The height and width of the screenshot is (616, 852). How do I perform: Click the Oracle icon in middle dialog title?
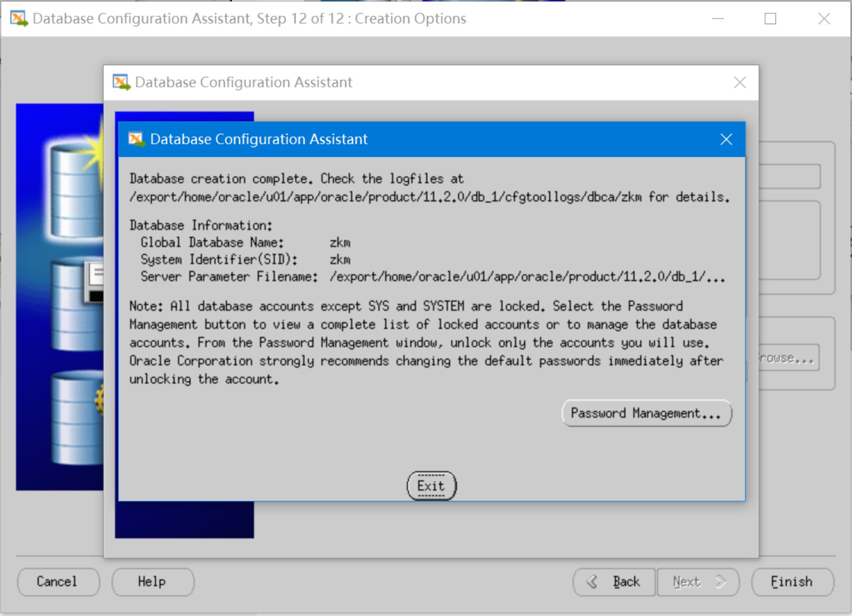point(121,82)
